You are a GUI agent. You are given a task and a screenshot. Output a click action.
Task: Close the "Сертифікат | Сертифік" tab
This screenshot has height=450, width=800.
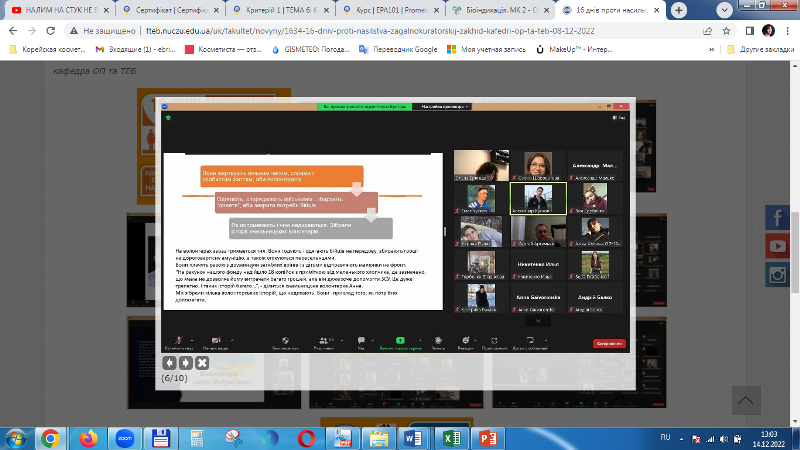coord(216,10)
